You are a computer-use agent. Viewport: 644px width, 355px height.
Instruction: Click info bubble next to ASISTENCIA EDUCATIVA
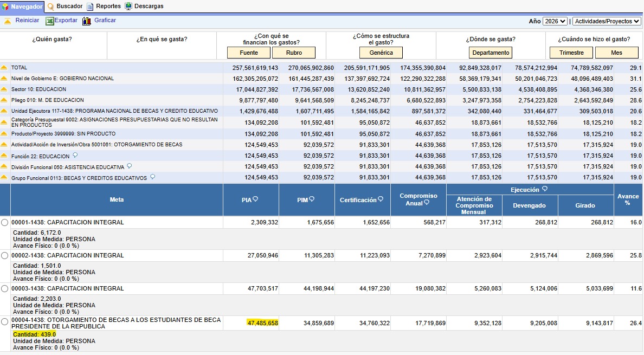(x=130, y=166)
